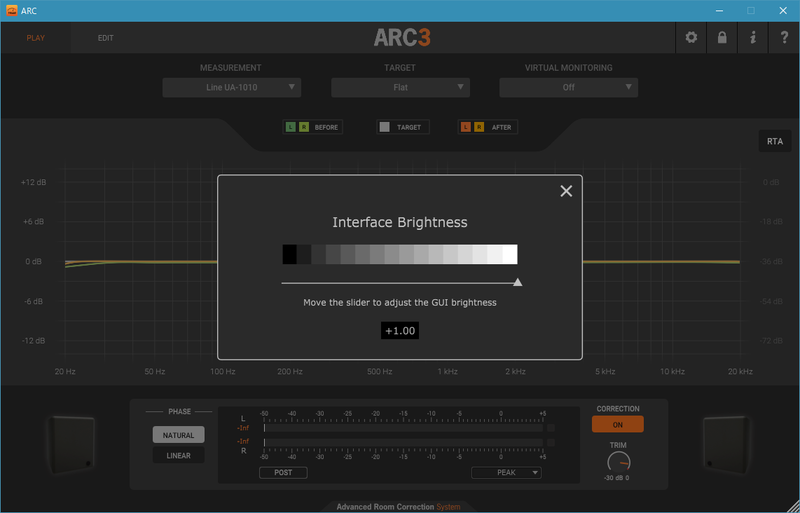Click the black end of brightness gradient
Image resolution: width=800 pixels, height=513 pixels.
[x=290, y=254]
